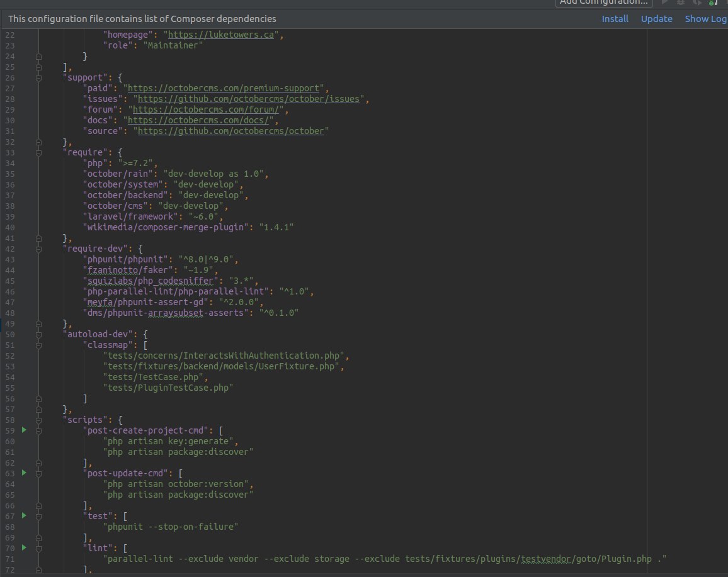Click the "october/system" dependency key

tap(123, 184)
